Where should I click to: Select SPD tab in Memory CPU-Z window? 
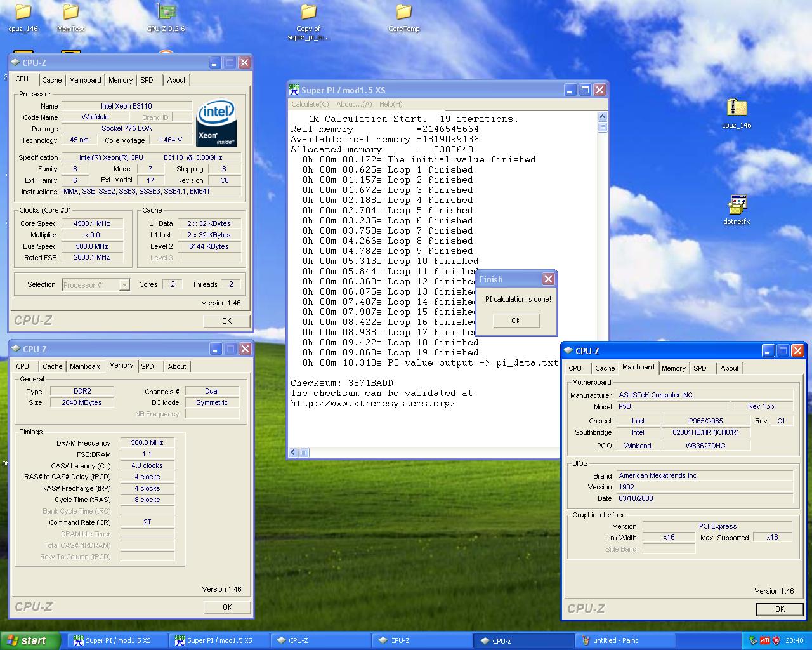coord(148,366)
